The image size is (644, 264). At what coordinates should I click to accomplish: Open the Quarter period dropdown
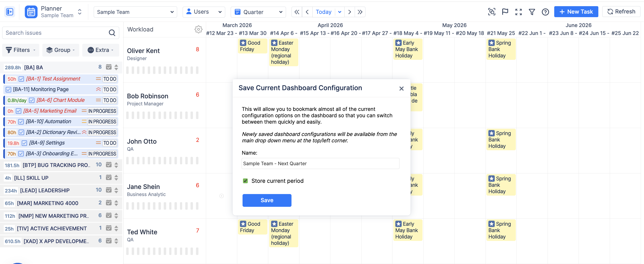click(x=258, y=12)
